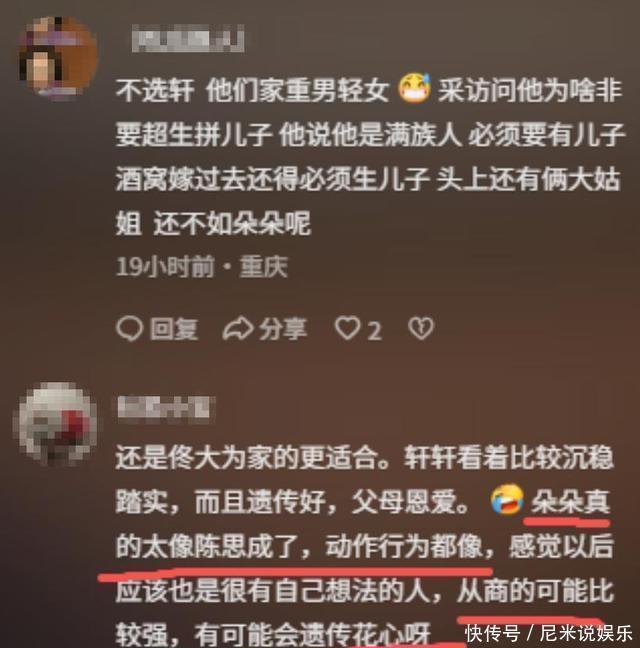Click the 分享 share label

283,329
